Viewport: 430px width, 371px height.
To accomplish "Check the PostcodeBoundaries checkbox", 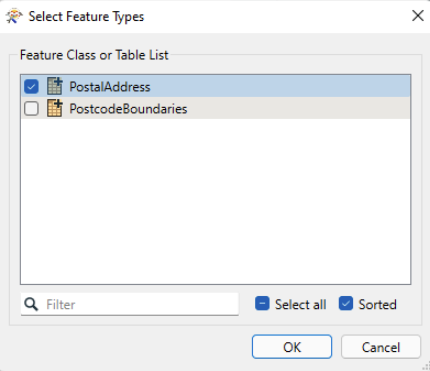I will pos(31,109).
